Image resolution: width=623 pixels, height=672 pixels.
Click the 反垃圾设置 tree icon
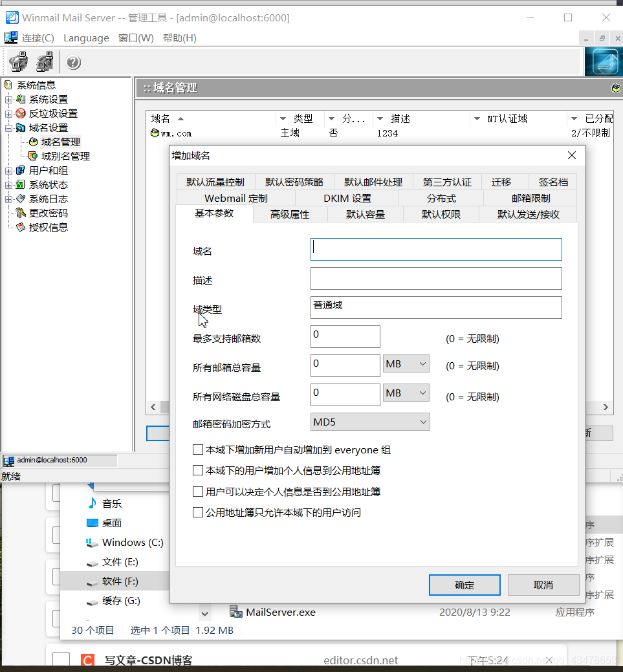[x=21, y=114]
